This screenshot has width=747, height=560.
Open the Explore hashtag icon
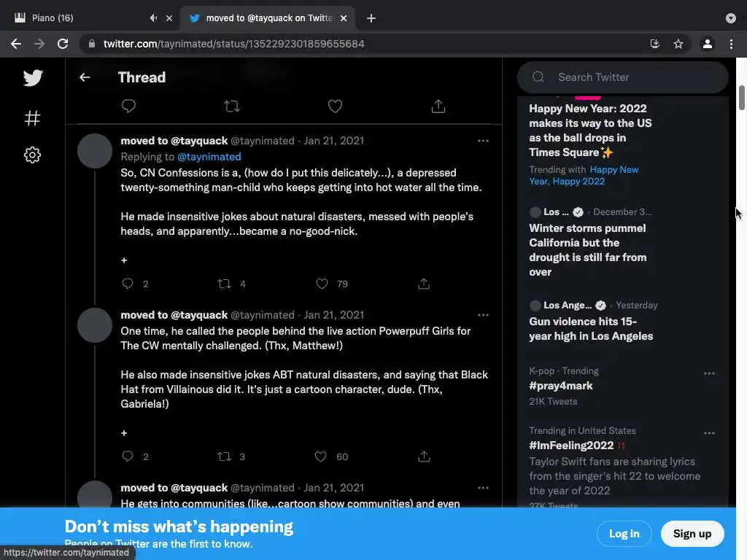click(33, 118)
